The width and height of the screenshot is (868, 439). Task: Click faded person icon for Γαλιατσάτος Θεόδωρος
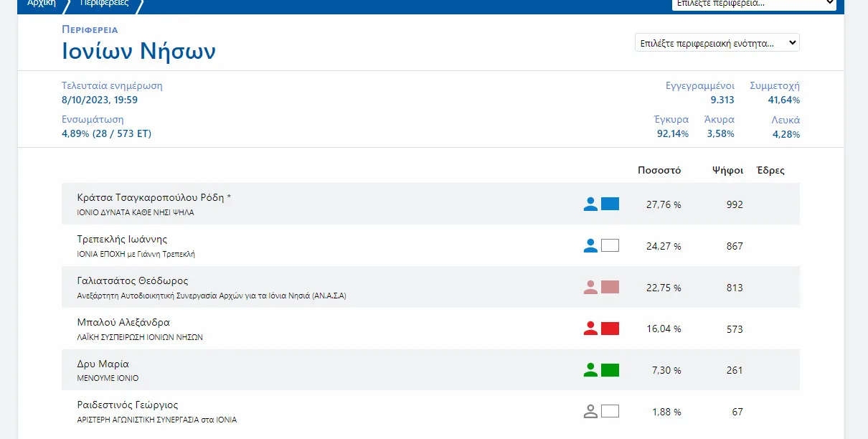tap(590, 287)
